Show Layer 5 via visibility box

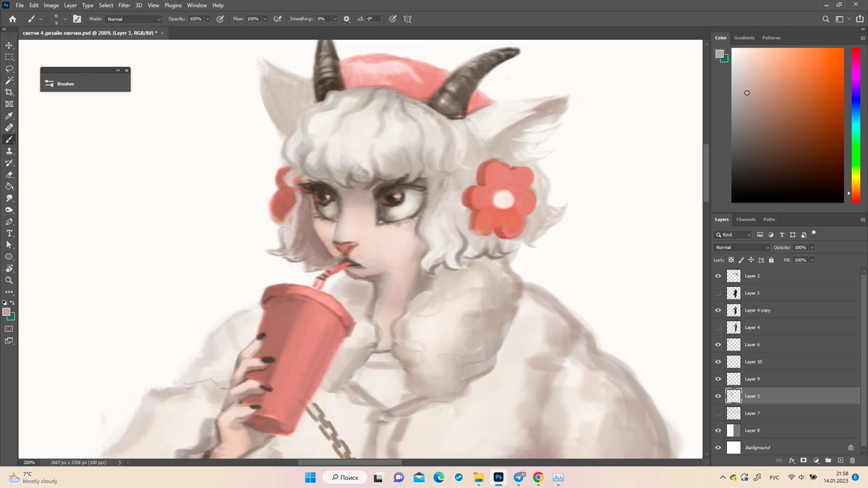coord(718,293)
